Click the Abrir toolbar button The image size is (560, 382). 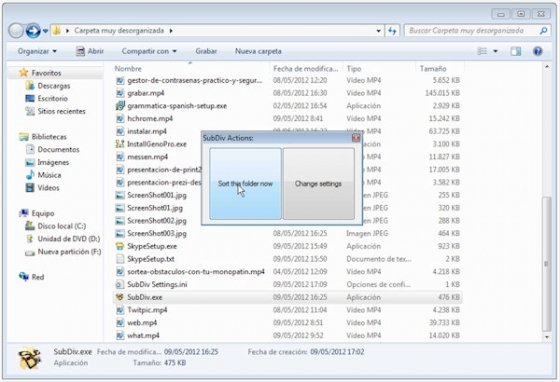coord(90,51)
